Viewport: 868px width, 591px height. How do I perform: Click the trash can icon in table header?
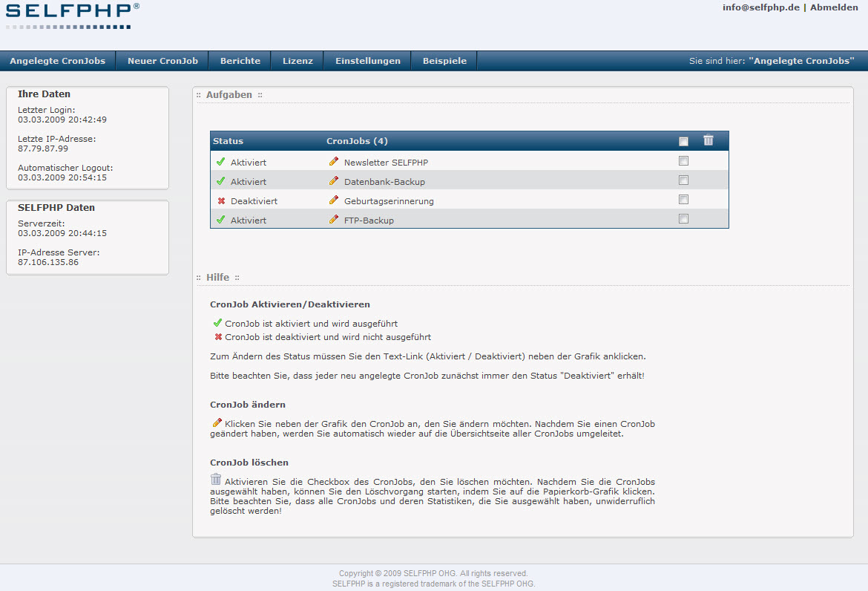(708, 140)
